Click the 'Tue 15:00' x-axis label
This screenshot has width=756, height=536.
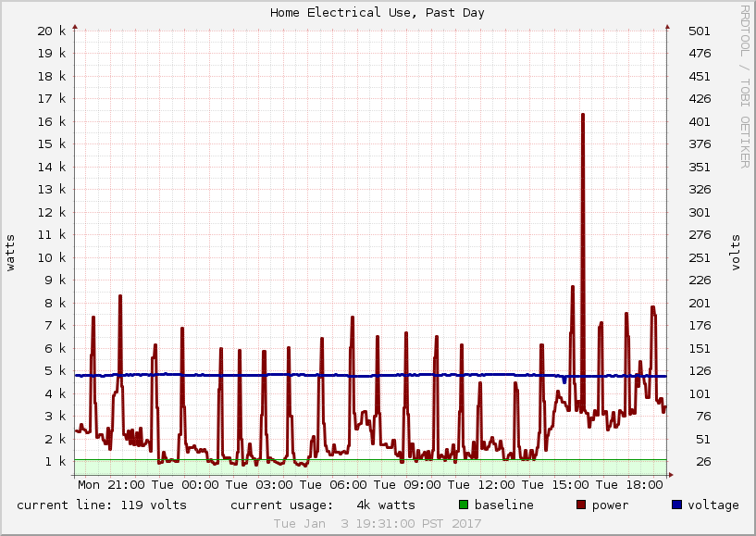pyautogui.click(x=555, y=484)
